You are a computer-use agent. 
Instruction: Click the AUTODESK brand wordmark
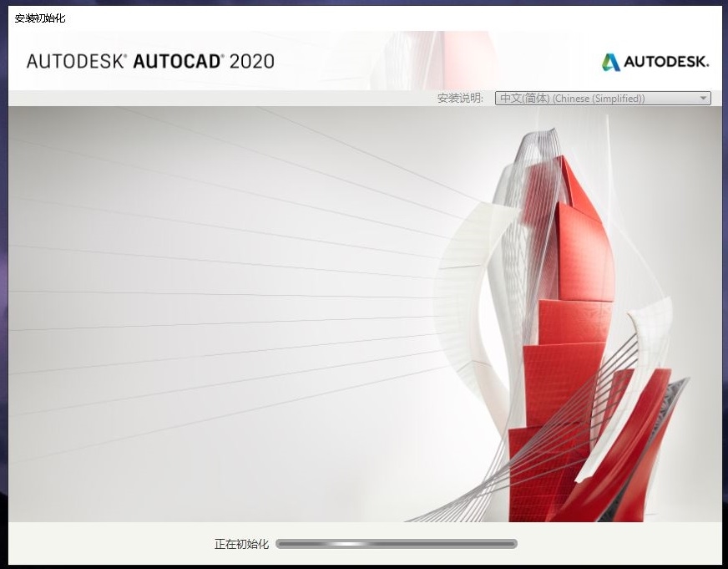[666, 61]
